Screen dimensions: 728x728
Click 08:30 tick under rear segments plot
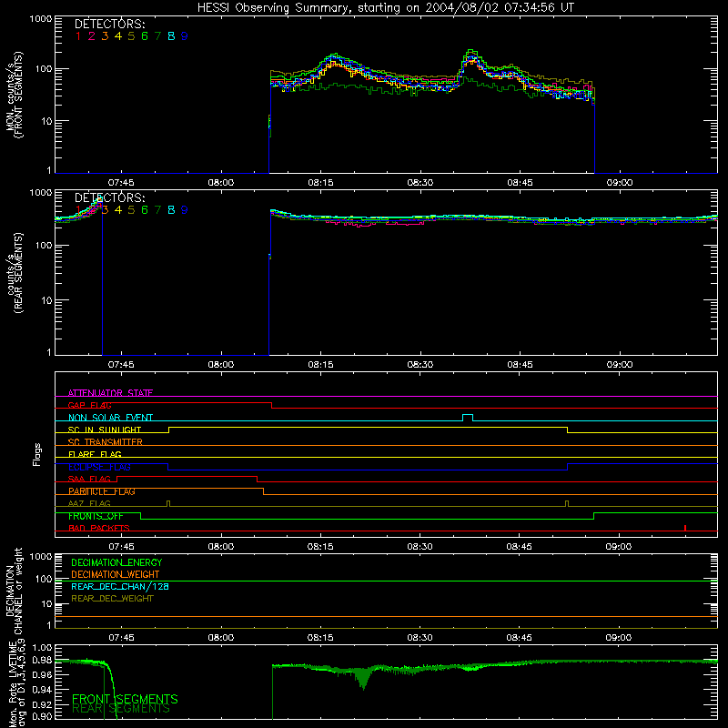coord(420,365)
